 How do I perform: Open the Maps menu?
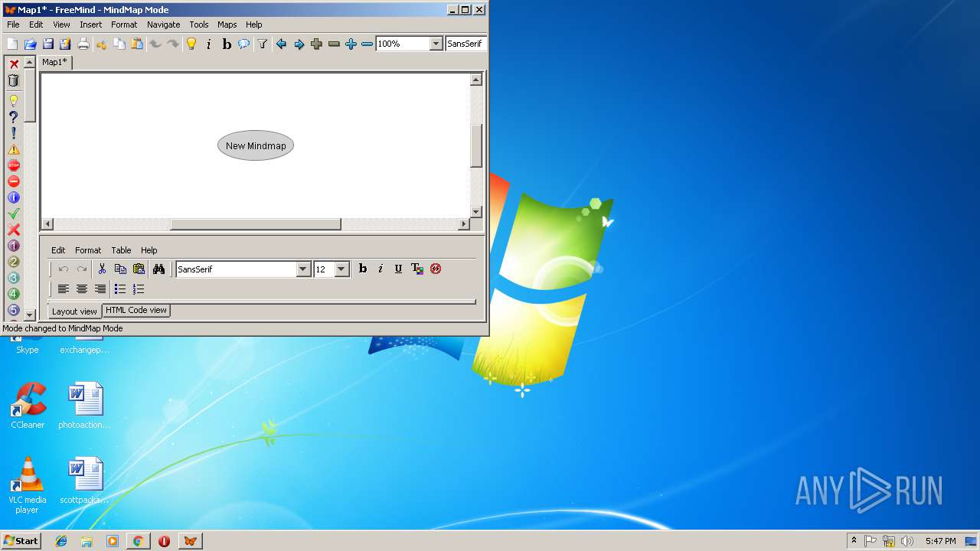tap(227, 24)
